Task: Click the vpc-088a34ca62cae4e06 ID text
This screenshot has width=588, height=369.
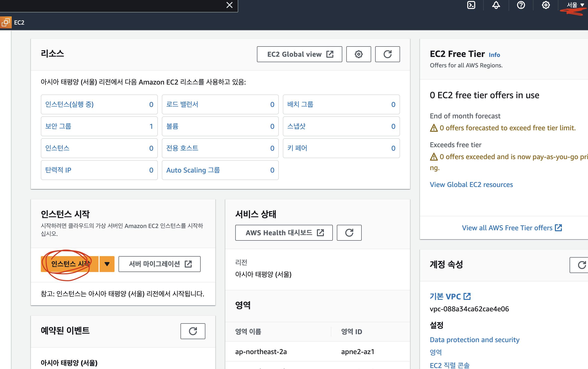Action: (469, 309)
